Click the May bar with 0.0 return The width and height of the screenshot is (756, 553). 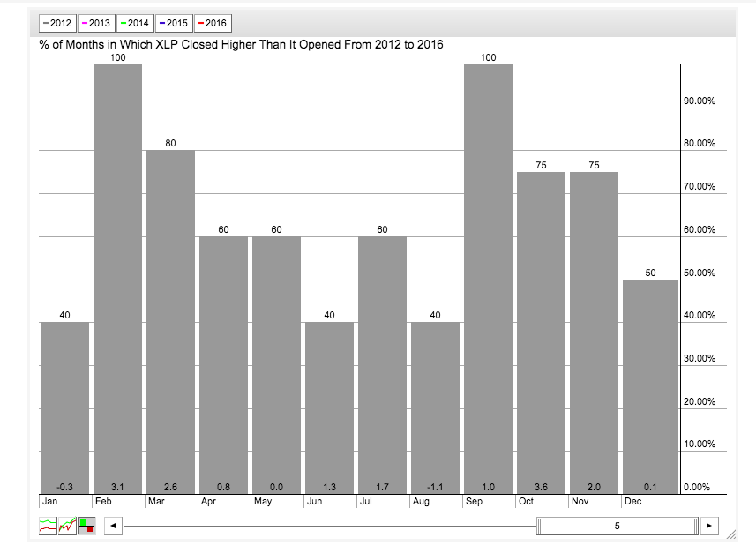[276, 365]
